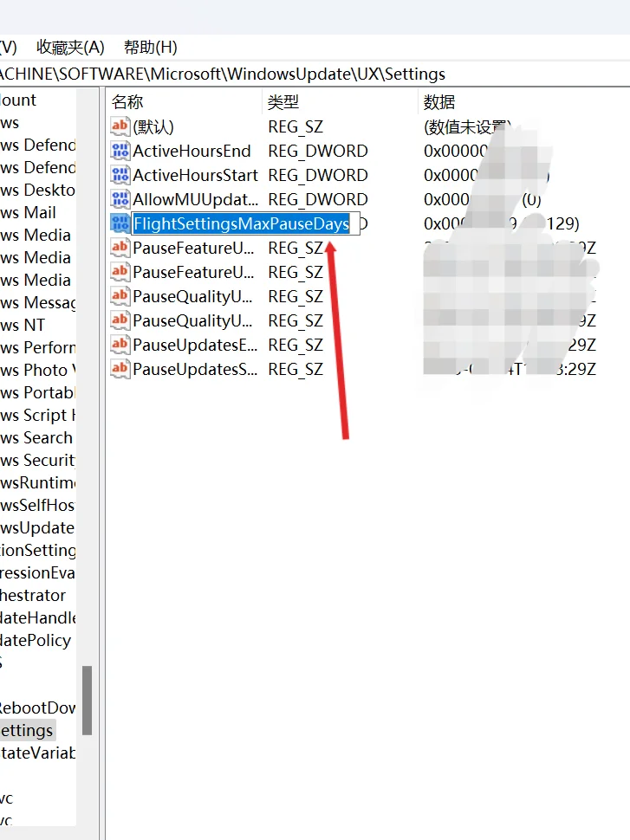
Task: Click REG_DWORD type in ActiveHoursStart row
Action: 318,175
